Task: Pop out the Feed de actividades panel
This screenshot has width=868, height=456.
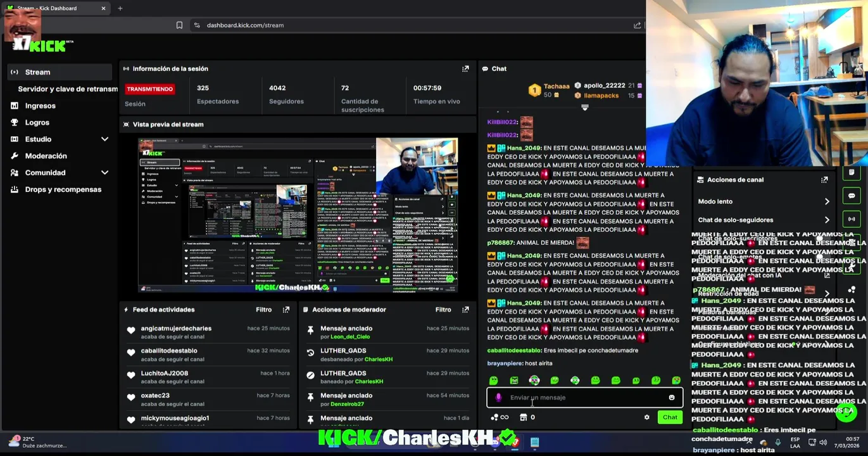Action: pos(286,310)
